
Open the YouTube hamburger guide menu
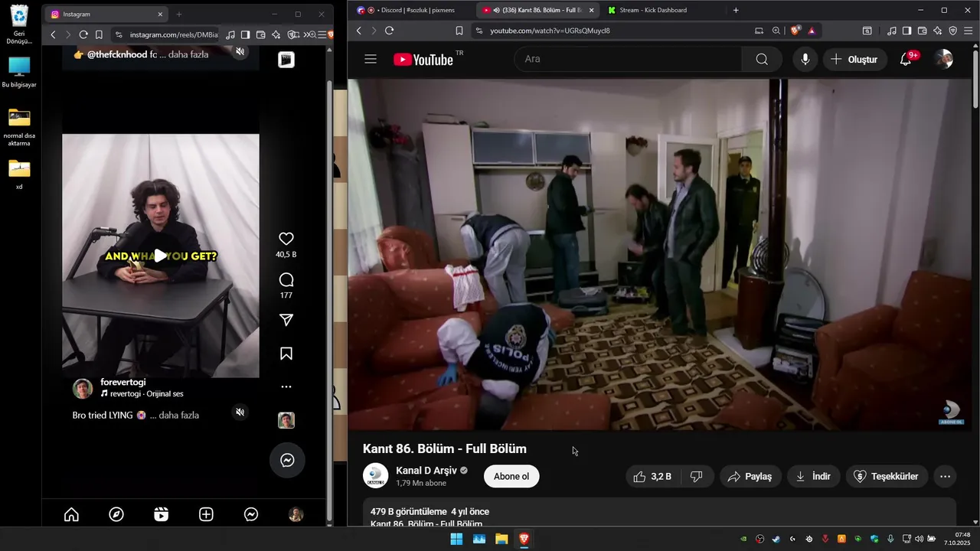(x=371, y=59)
